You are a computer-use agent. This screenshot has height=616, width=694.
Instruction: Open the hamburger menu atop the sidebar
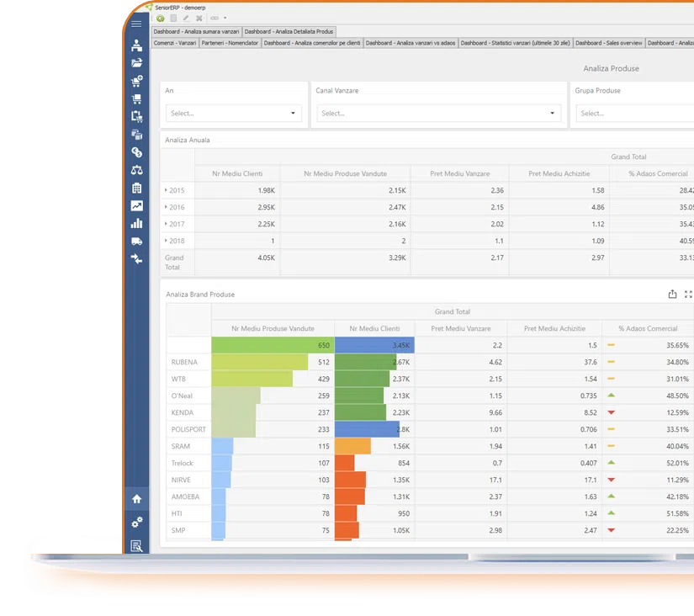136,24
